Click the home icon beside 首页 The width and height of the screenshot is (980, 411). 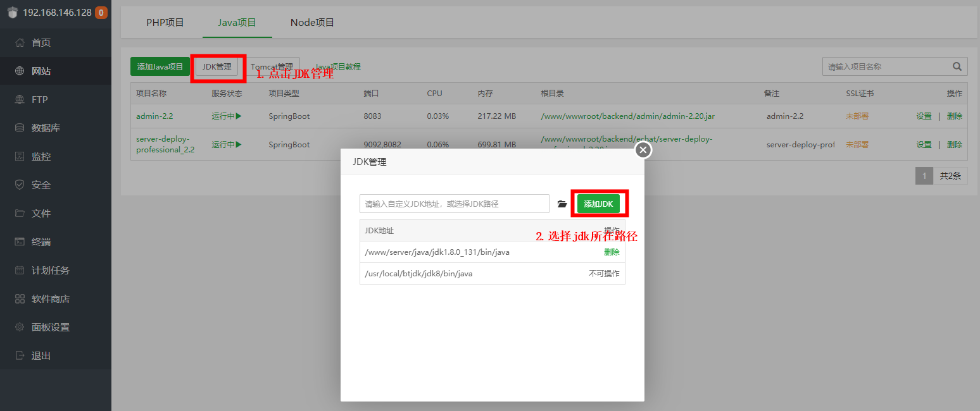coord(20,43)
